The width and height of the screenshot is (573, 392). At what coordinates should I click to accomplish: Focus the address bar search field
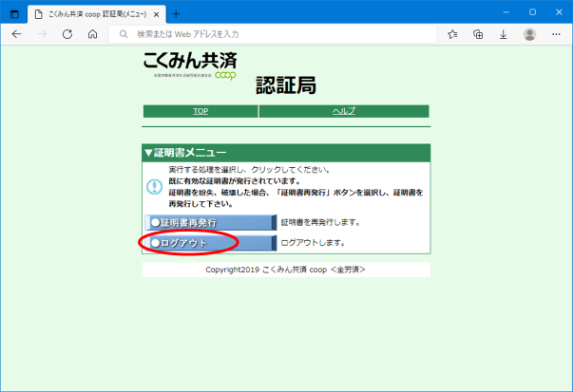pyautogui.click(x=273, y=34)
